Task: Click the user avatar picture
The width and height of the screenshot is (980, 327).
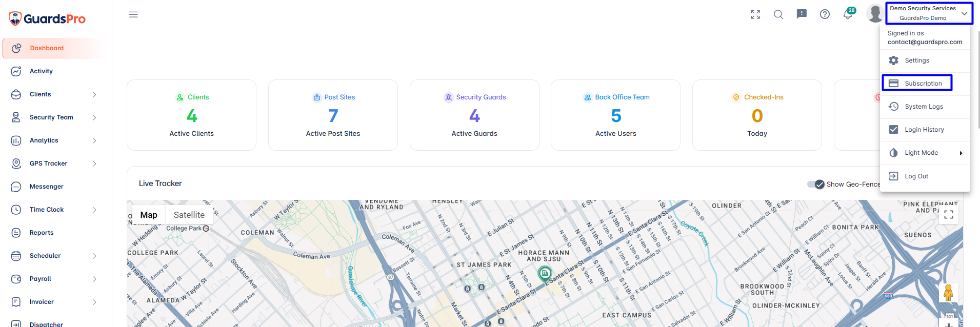Action: [x=875, y=13]
